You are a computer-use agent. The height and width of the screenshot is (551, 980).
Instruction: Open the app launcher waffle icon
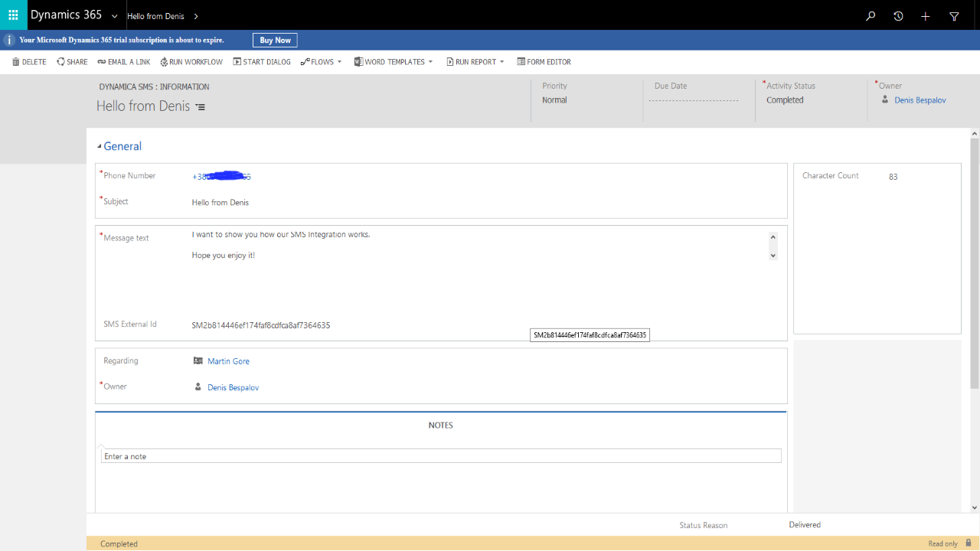pos(13,15)
